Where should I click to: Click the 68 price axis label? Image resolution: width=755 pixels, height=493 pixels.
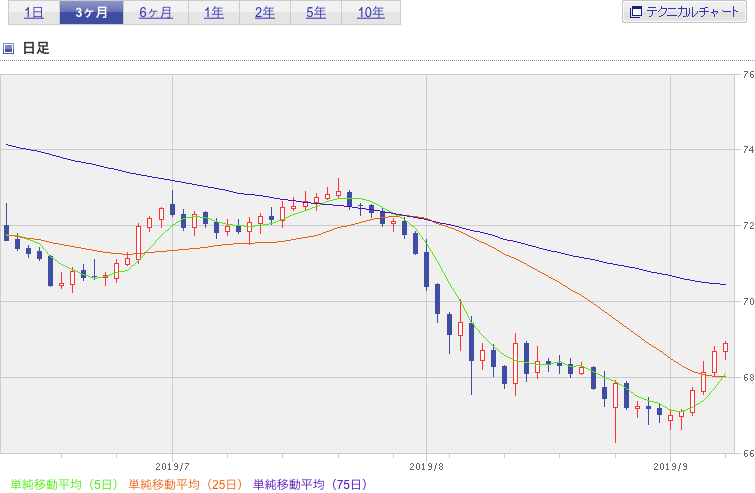[748, 377]
